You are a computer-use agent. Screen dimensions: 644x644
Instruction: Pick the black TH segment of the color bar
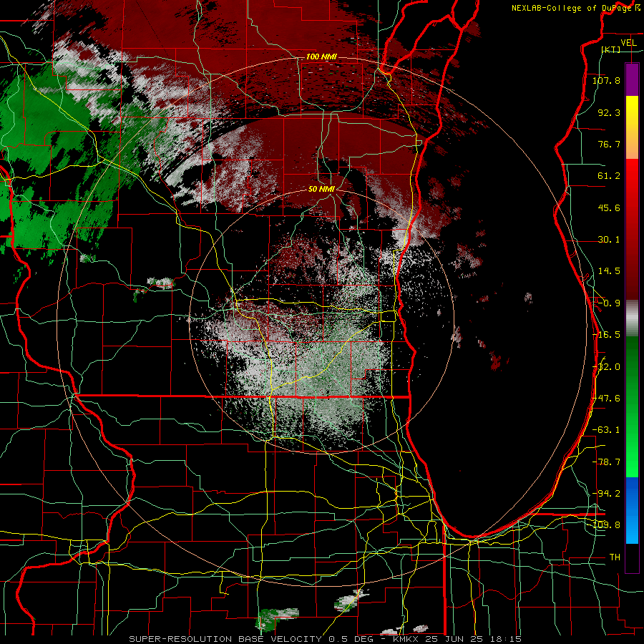632,558
